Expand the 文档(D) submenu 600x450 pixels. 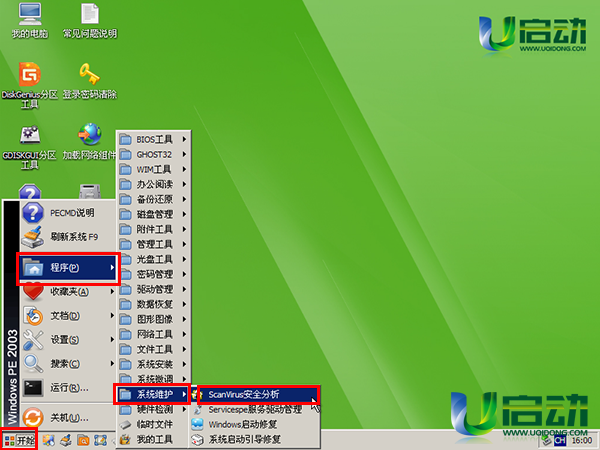tap(68, 316)
